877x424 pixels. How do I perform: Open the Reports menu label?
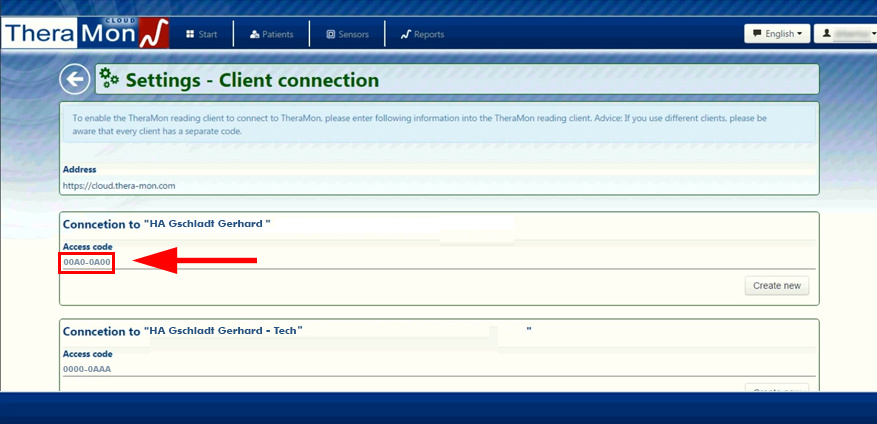[429, 34]
